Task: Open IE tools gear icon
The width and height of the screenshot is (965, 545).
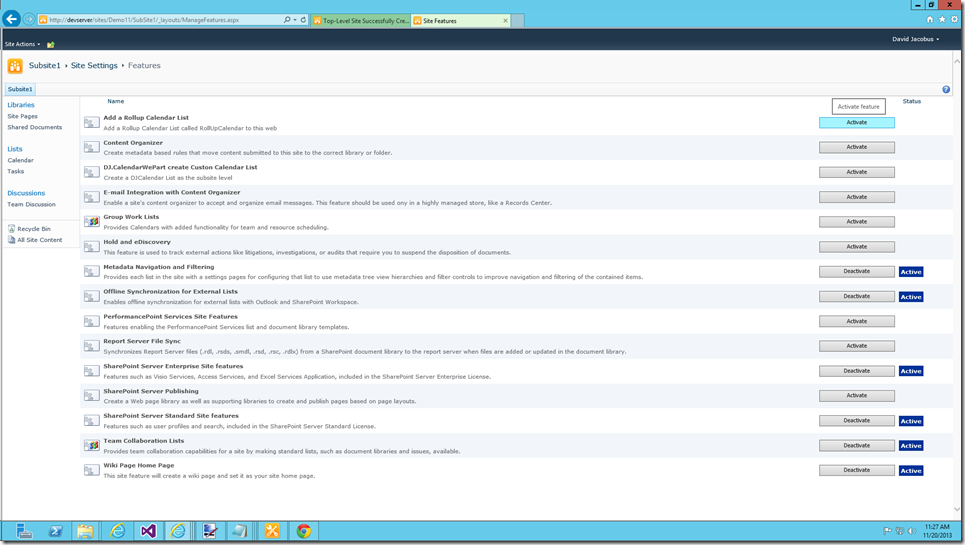Action: coord(955,20)
